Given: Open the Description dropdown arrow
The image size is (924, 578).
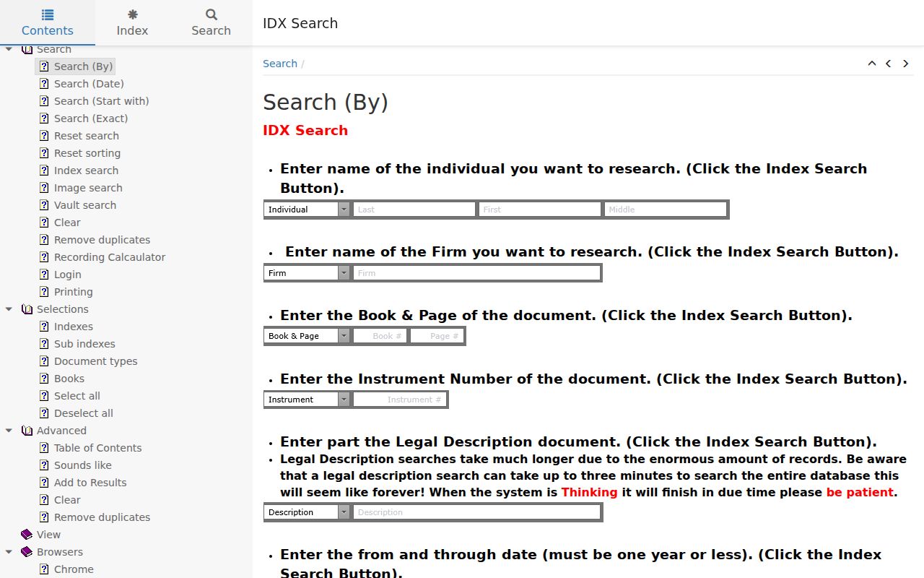Looking at the screenshot, I should [x=344, y=512].
